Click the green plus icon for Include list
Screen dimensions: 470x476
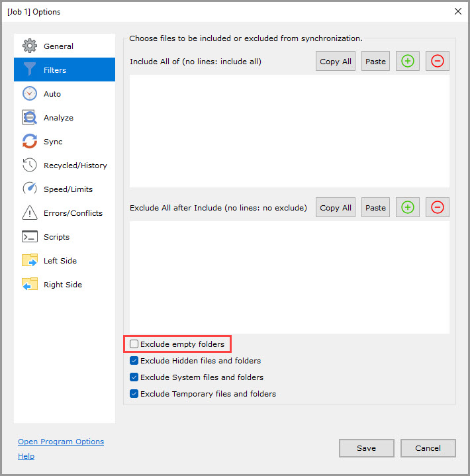pos(408,61)
